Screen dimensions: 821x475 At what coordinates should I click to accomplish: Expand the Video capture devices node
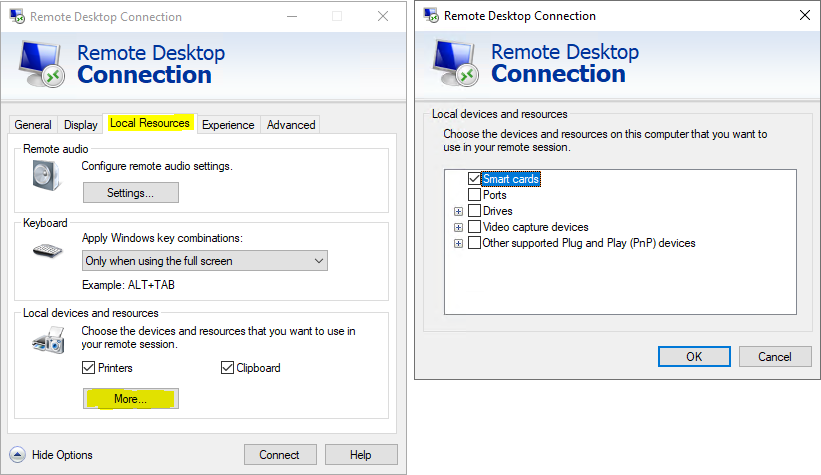click(x=459, y=227)
